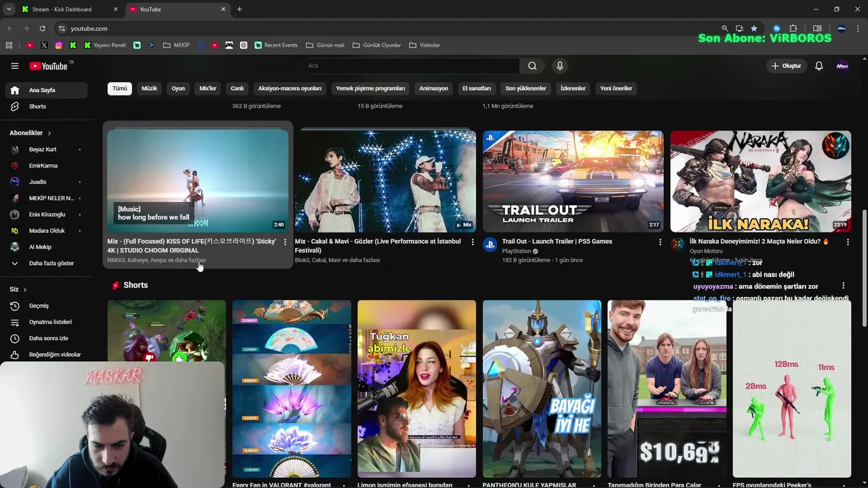Open Tuğkan abimizle short thumbnail
Viewport: 868px width, 488px height.
point(416,389)
